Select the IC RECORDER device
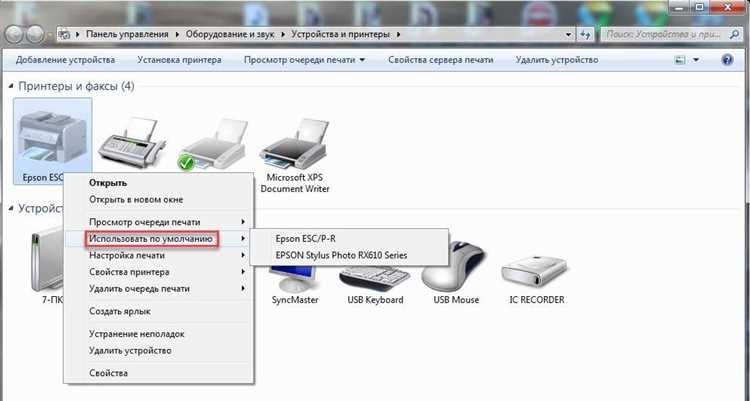 (536, 280)
